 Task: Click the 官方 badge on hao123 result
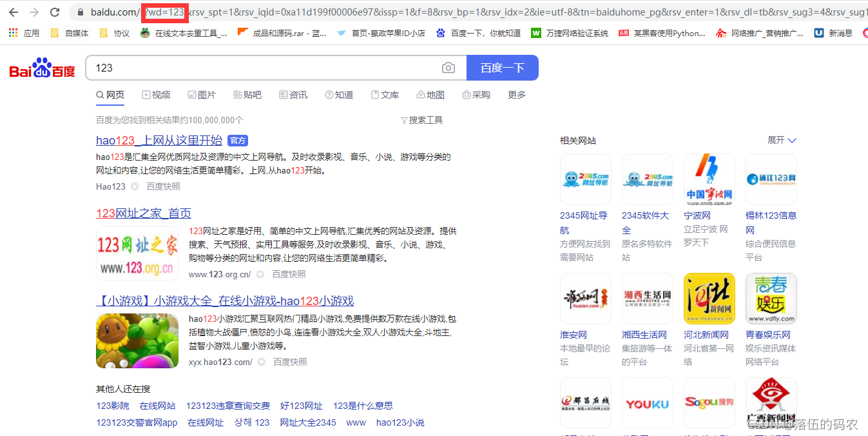(238, 141)
